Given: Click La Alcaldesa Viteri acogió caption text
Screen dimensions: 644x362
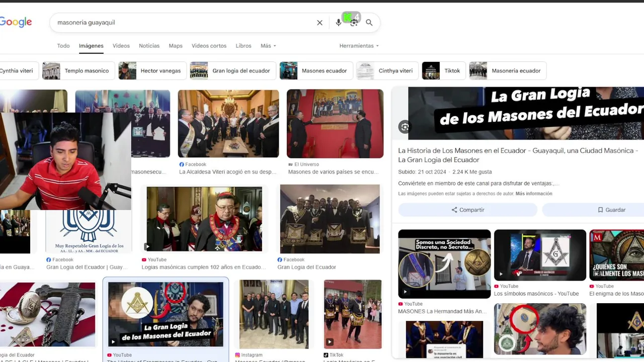Looking at the screenshot, I should [228, 172].
